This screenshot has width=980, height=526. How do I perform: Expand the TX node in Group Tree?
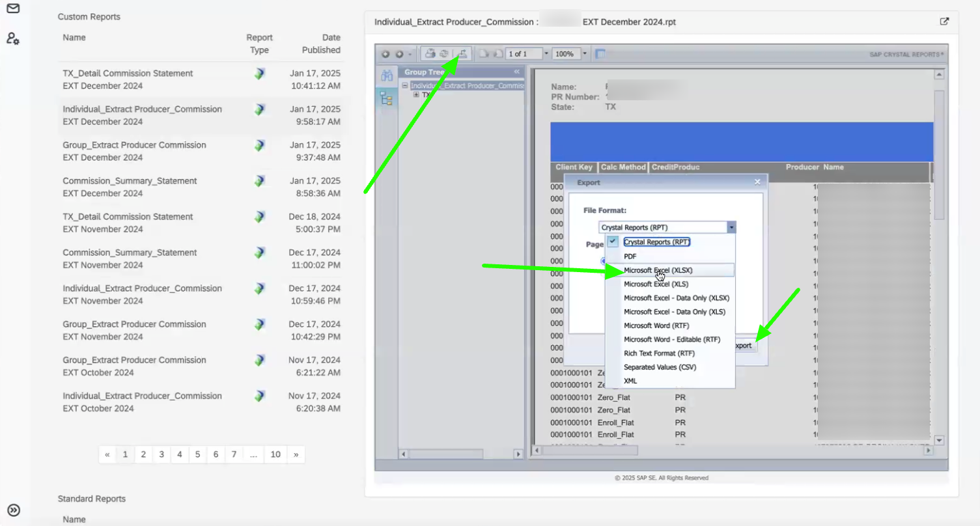pos(417,95)
